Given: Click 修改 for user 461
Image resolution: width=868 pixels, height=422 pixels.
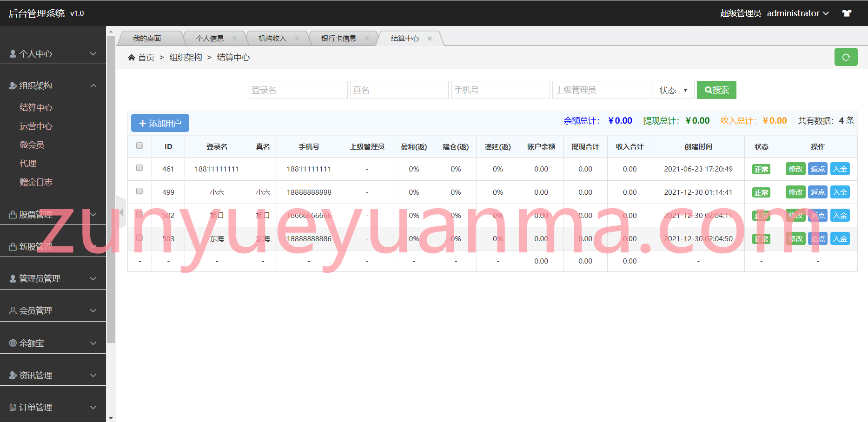Looking at the screenshot, I should (x=795, y=169).
